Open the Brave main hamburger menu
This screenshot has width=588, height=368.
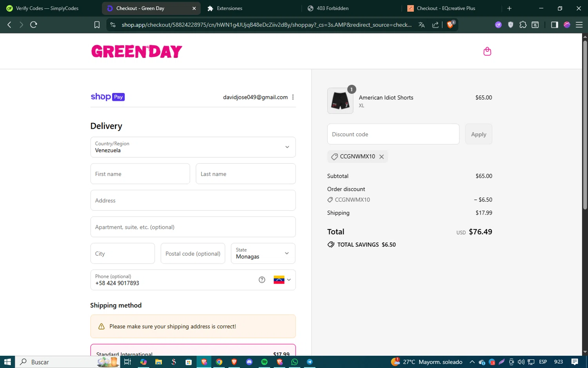(x=579, y=25)
